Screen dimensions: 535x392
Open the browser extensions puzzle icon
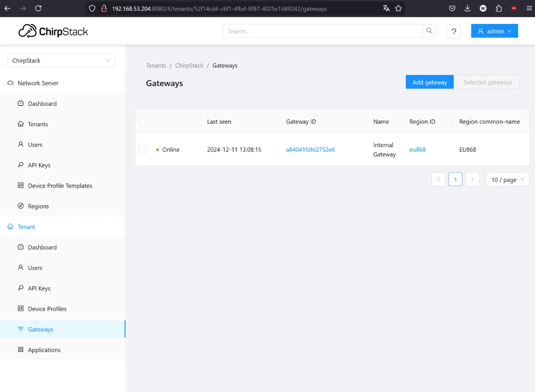tap(498, 8)
